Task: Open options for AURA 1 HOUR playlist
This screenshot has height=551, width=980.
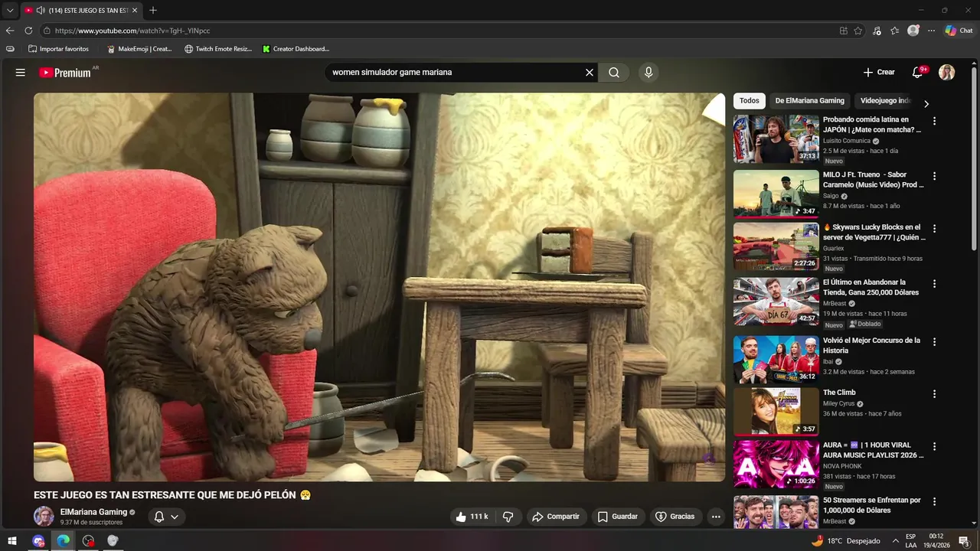Action: [934, 446]
